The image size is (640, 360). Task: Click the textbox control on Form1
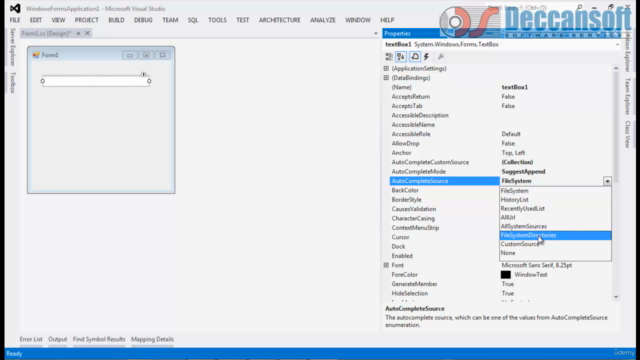click(x=96, y=81)
